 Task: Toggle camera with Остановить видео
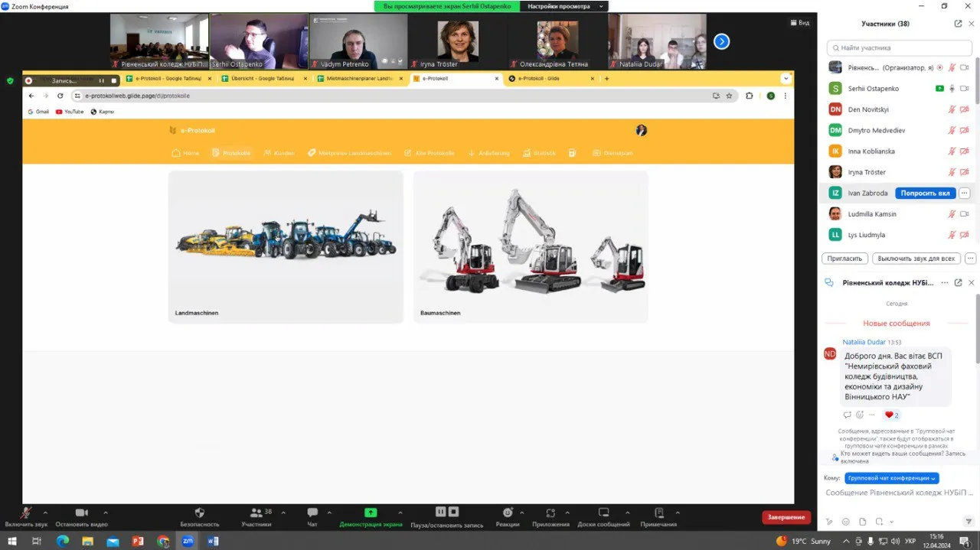pyautogui.click(x=82, y=513)
